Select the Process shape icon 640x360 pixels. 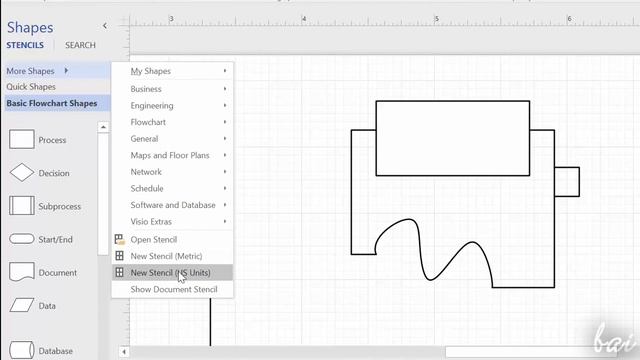pyautogui.click(x=22, y=140)
